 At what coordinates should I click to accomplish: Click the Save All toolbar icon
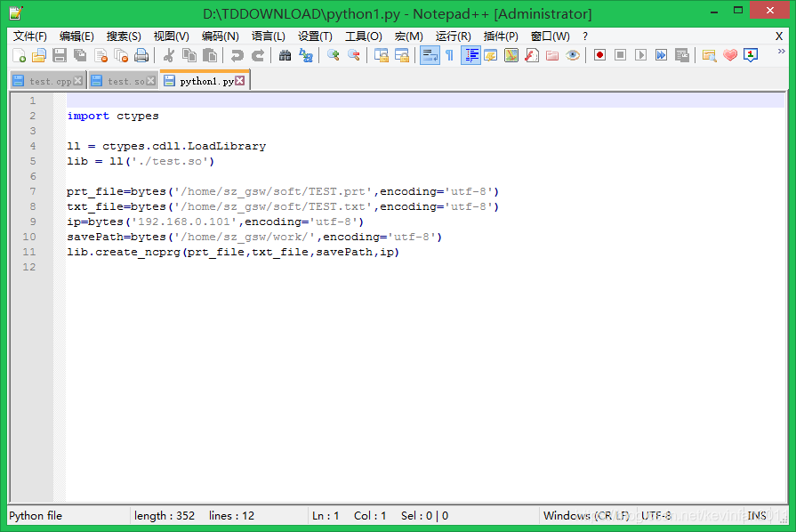click(x=80, y=55)
